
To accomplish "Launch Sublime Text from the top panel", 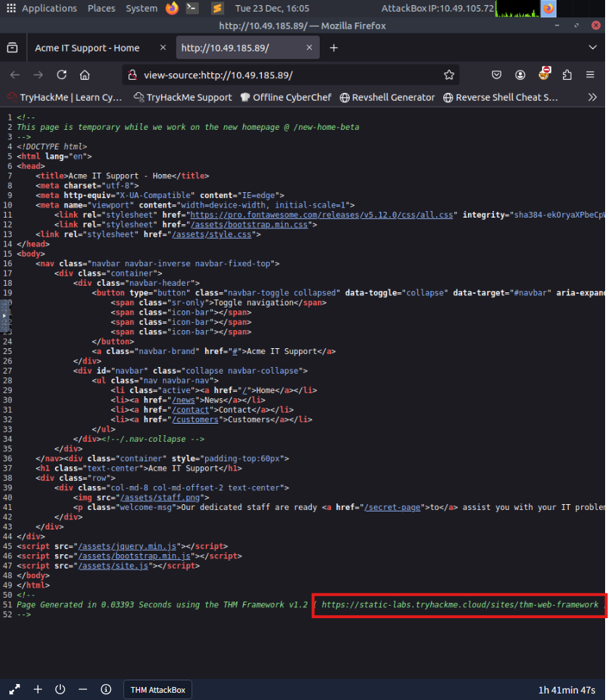I will 218,8.
